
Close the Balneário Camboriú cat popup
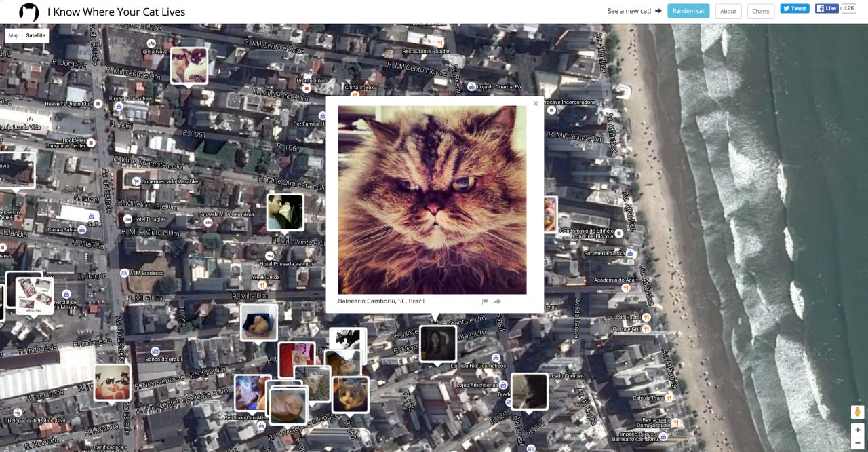click(x=535, y=103)
